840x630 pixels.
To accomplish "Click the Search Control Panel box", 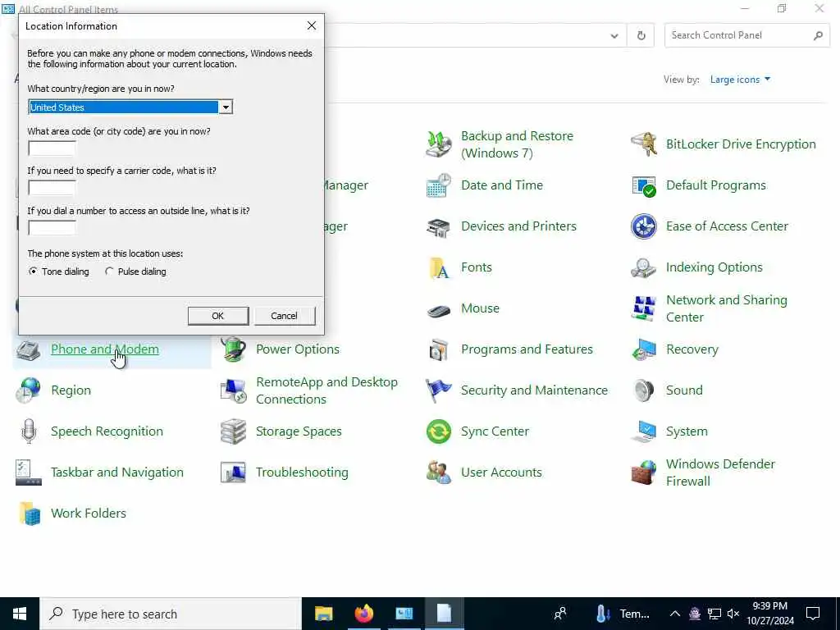I will point(746,35).
